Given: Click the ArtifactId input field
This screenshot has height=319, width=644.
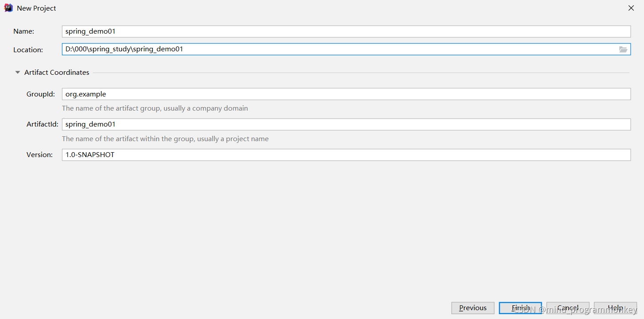Looking at the screenshot, I should pos(346,124).
